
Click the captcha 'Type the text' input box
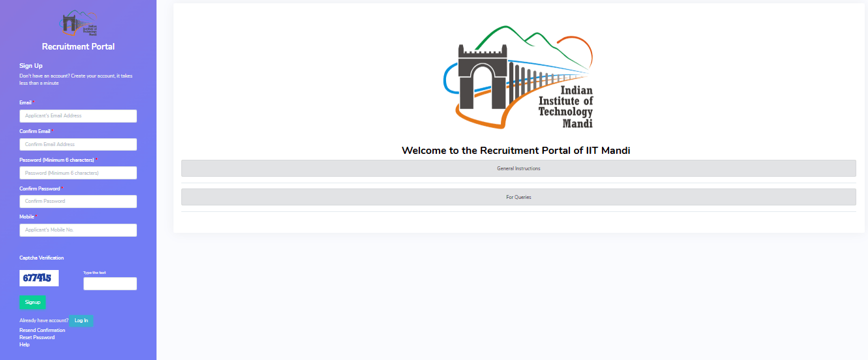coord(110,284)
